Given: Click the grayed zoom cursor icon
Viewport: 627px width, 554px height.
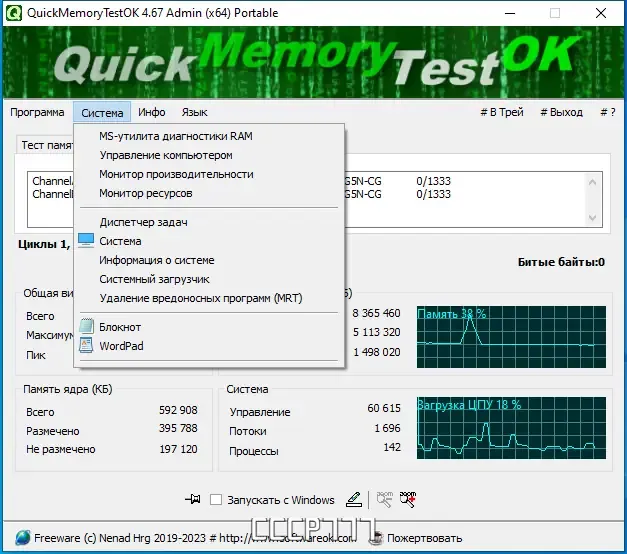Looking at the screenshot, I should (x=385, y=499).
